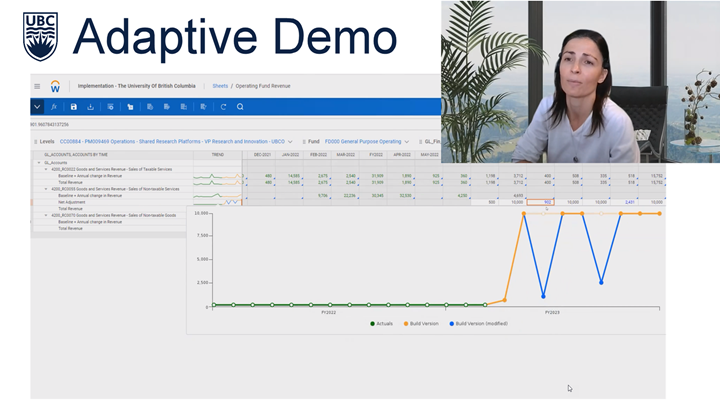Click the lowest blue modified data point
This screenshot has height=405, width=720.
pos(543,297)
